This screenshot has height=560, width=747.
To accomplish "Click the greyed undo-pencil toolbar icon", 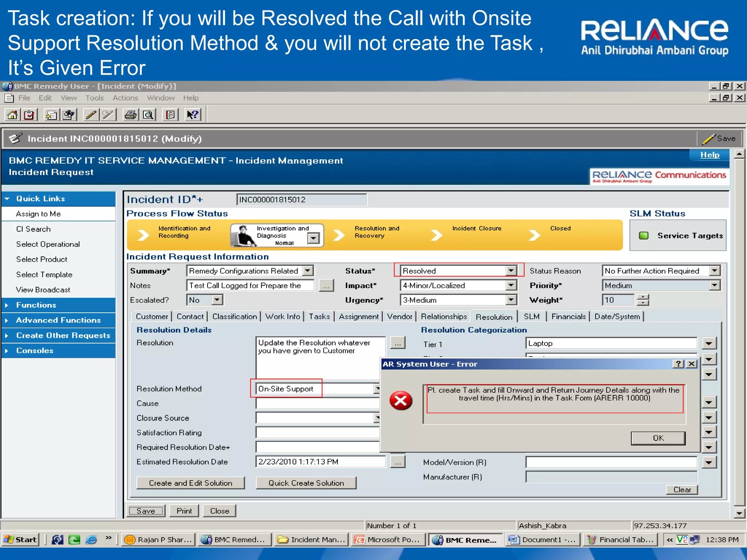I will [x=108, y=115].
